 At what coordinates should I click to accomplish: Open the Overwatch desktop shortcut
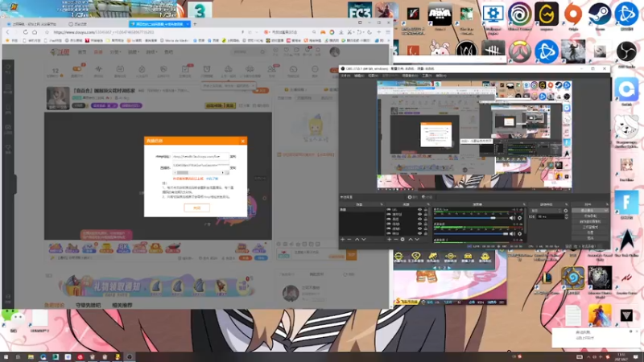(519, 51)
